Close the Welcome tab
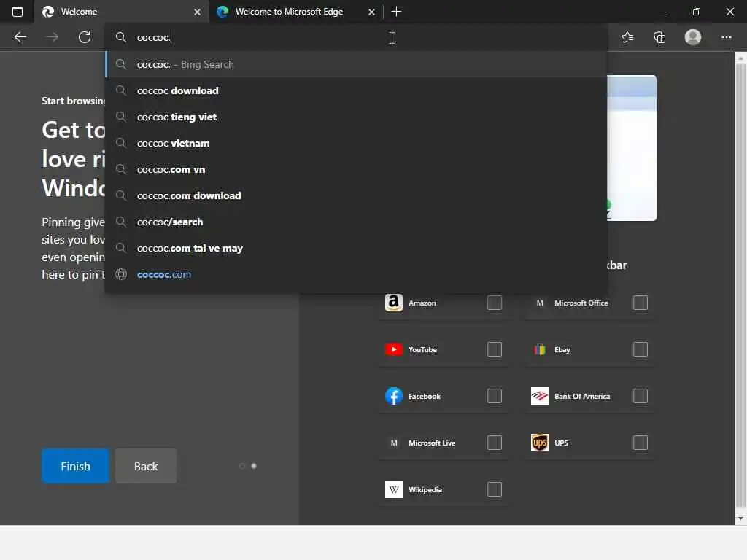 point(197,12)
